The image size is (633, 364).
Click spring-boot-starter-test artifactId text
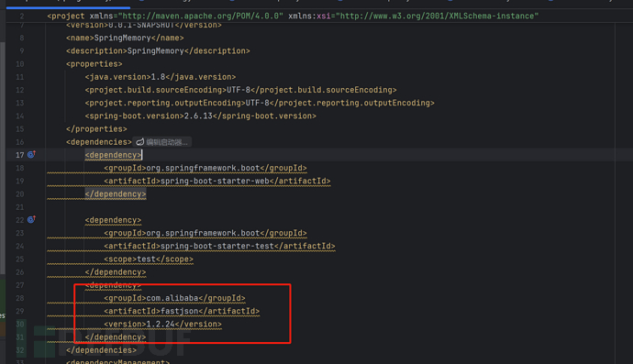pos(219,246)
